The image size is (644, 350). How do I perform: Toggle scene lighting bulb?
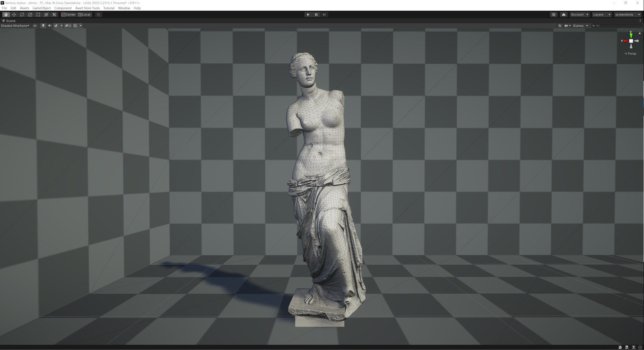click(43, 25)
